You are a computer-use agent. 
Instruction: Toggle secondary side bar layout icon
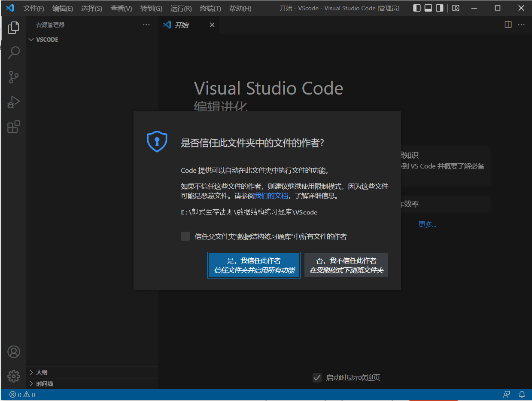click(439, 8)
